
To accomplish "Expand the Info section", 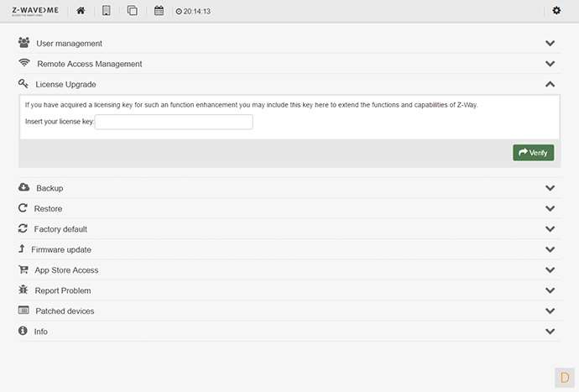I will pos(41,332).
